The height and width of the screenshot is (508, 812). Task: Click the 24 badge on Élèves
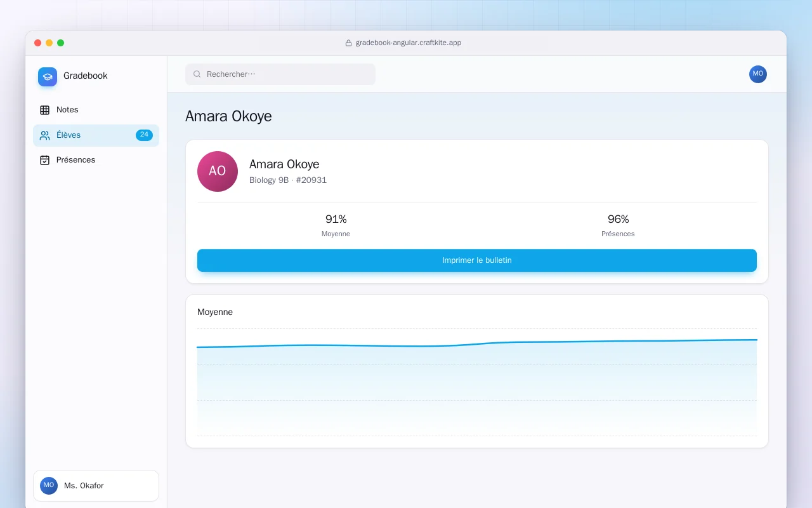point(144,135)
